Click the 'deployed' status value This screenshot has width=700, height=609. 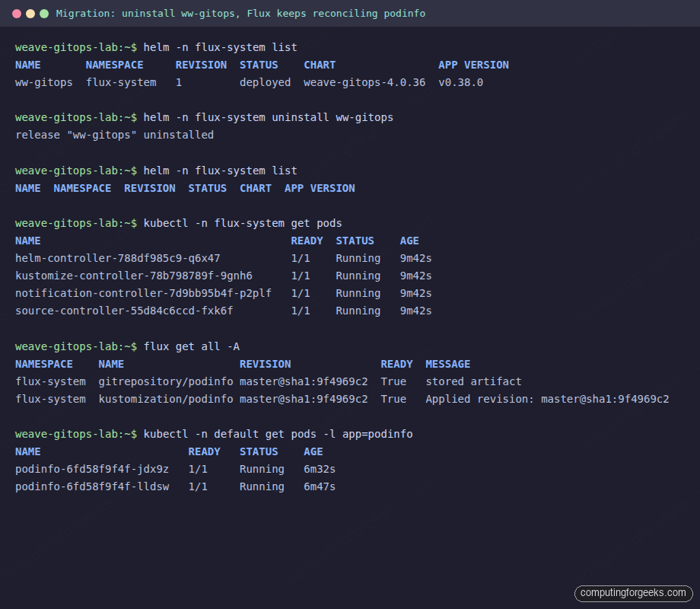pos(266,83)
